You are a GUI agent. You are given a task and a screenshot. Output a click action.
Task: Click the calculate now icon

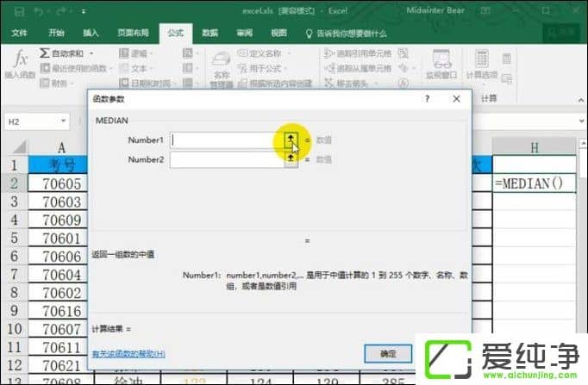pos(507,59)
